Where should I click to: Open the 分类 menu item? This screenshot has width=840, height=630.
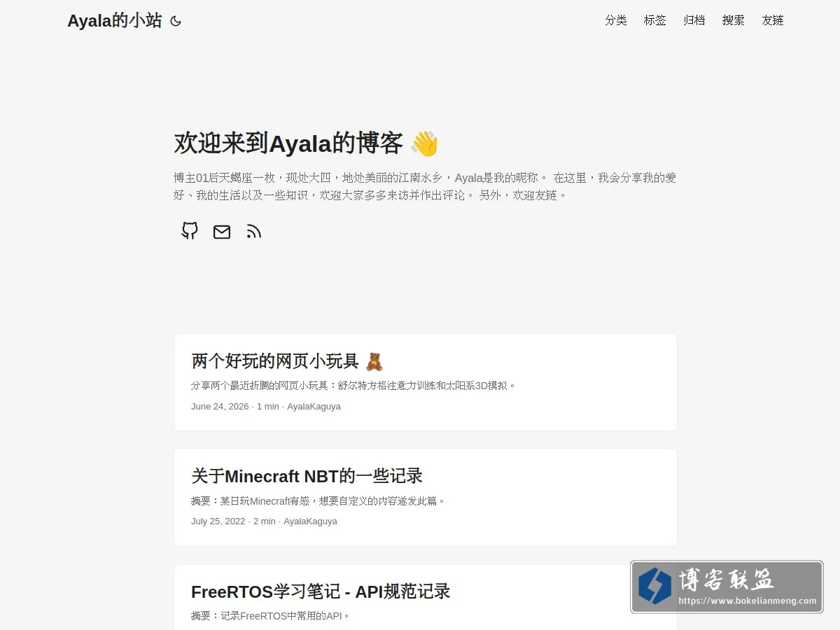click(616, 20)
